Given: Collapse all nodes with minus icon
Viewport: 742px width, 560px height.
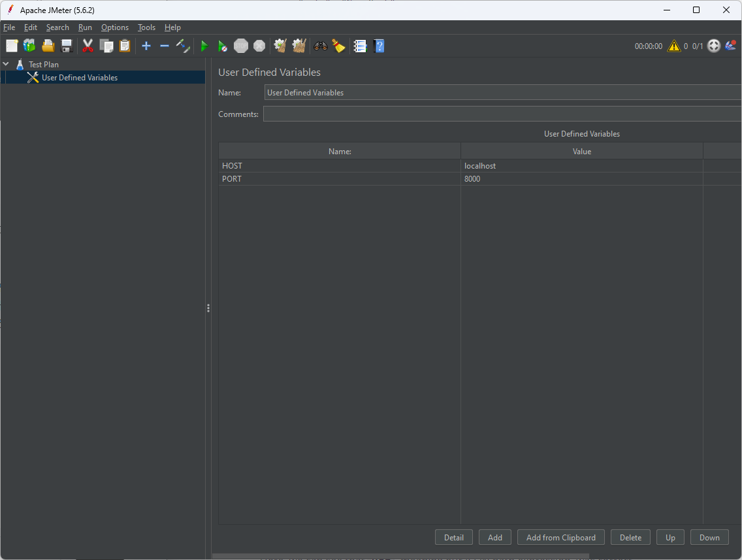Looking at the screenshot, I should (x=164, y=46).
